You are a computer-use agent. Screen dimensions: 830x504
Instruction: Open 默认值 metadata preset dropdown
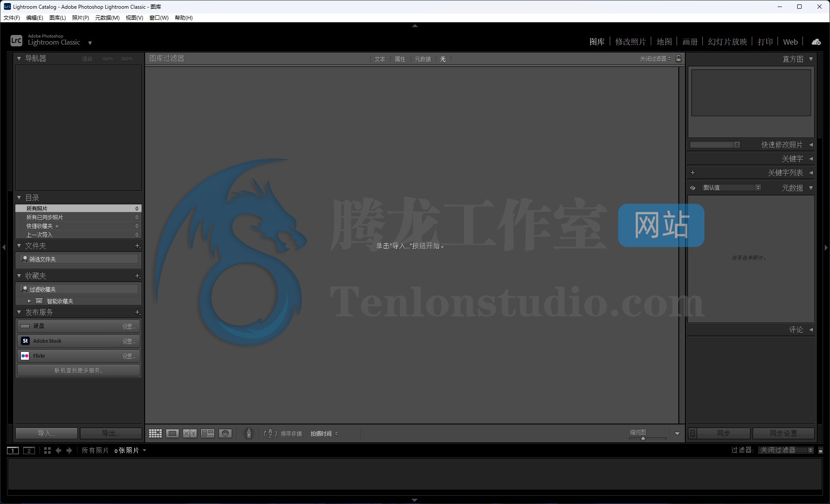[x=731, y=188]
